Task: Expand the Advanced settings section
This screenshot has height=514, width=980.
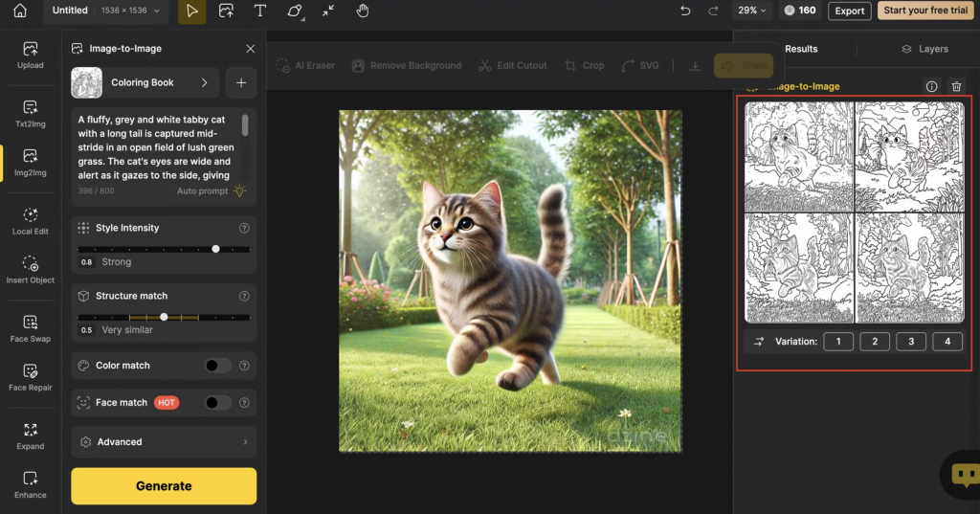Action: tap(164, 442)
